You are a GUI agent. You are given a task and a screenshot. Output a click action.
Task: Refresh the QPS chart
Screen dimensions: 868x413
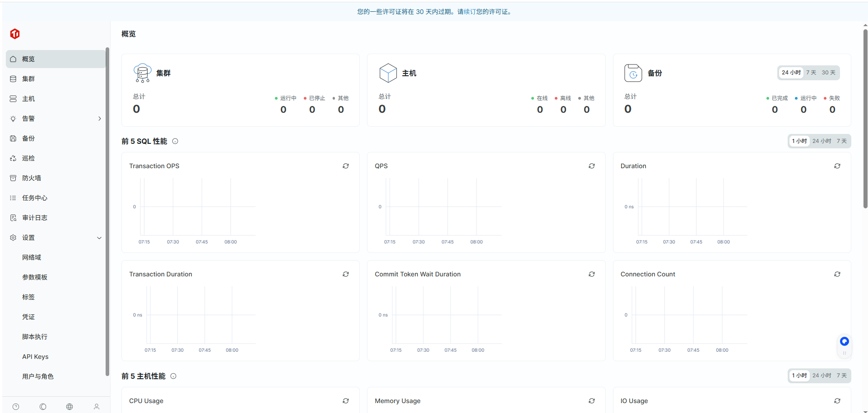click(591, 166)
